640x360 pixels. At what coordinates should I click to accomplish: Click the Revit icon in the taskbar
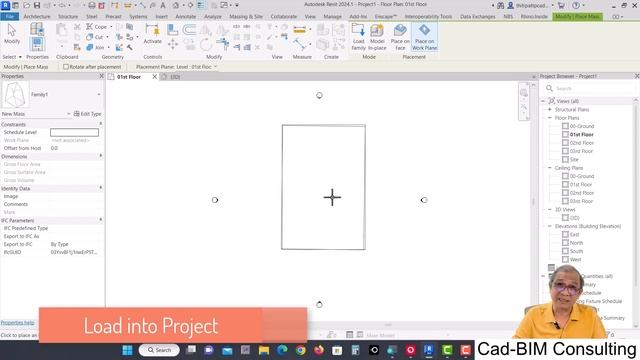[429, 350]
